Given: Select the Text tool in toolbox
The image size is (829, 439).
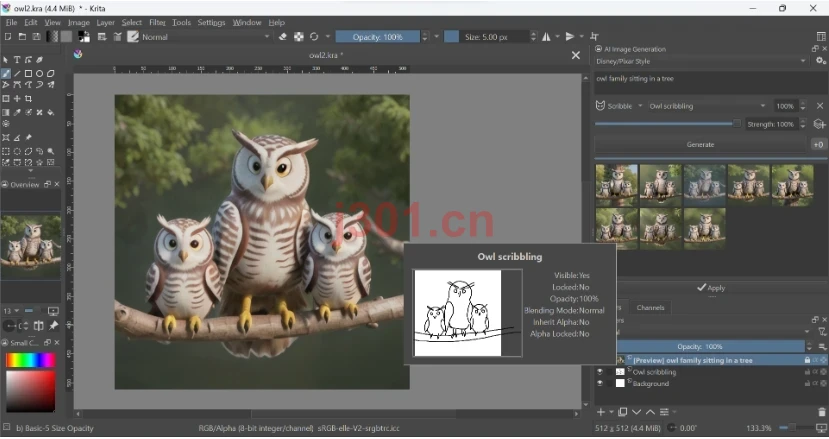Looking at the screenshot, I should [x=17, y=60].
